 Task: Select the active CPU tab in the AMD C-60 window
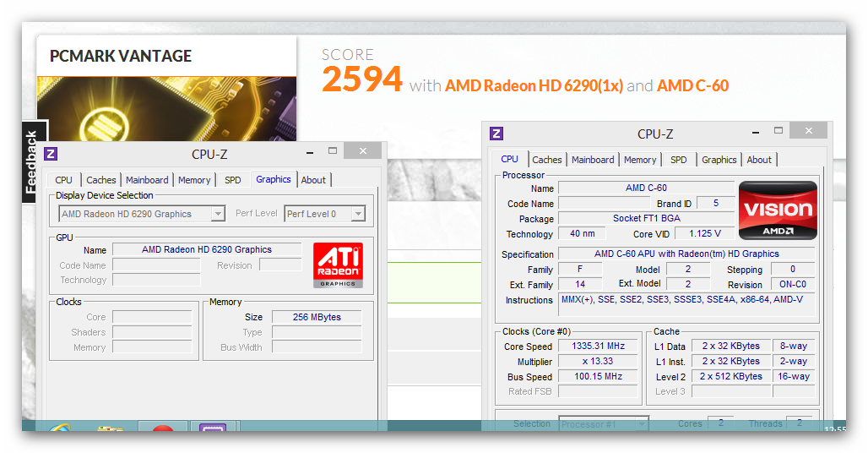coord(509,159)
